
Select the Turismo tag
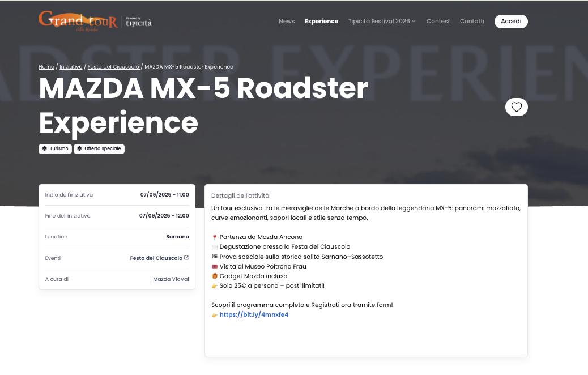55,148
